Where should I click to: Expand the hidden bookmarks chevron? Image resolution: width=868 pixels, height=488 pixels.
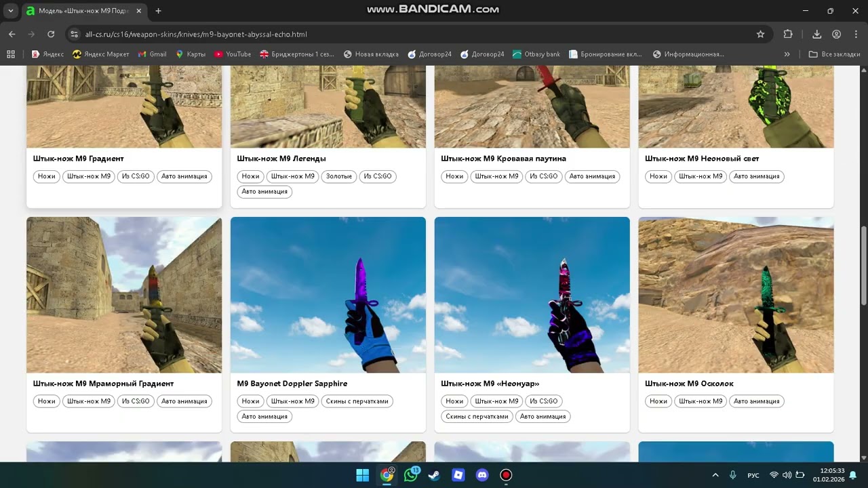pyautogui.click(x=787, y=54)
